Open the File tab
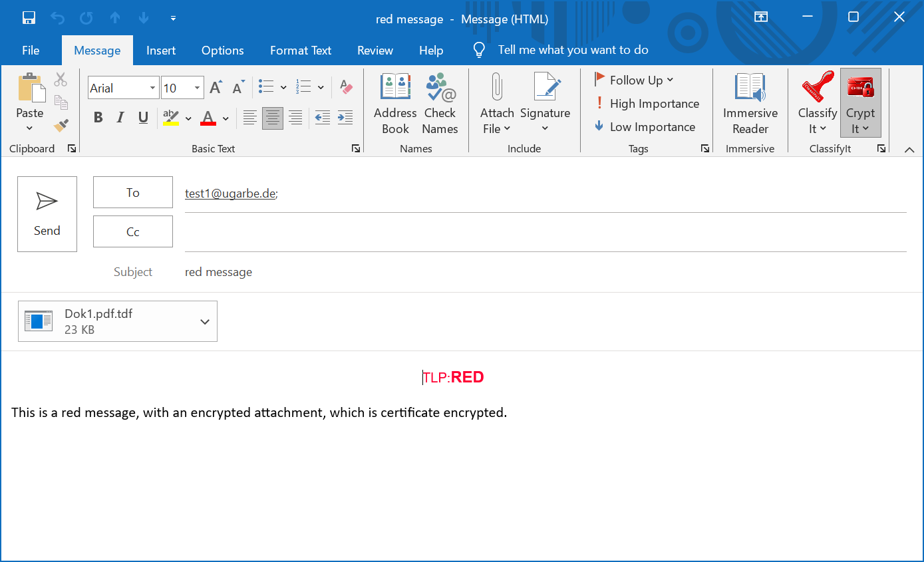924x562 pixels. [x=31, y=51]
